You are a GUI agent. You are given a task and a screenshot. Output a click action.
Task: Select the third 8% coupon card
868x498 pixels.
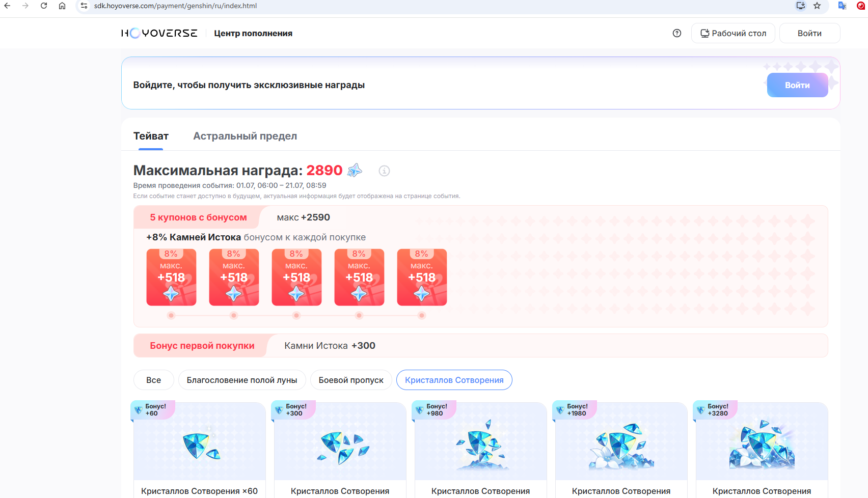coord(296,278)
